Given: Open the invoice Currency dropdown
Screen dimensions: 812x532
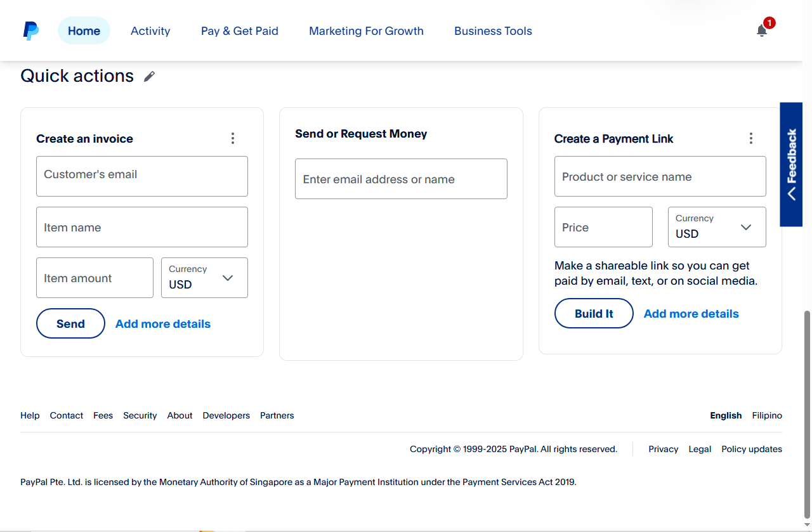Looking at the screenshot, I should [204, 278].
